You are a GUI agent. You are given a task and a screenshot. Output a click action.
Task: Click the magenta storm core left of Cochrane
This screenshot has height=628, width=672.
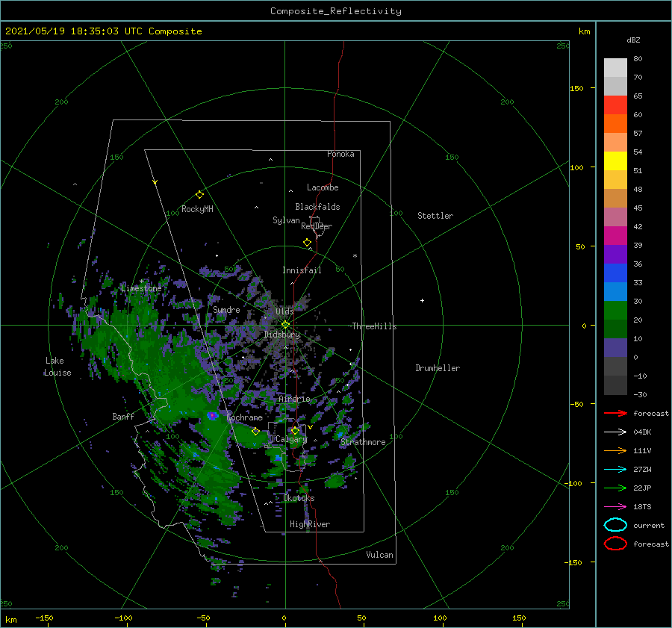[x=212, y=415]
